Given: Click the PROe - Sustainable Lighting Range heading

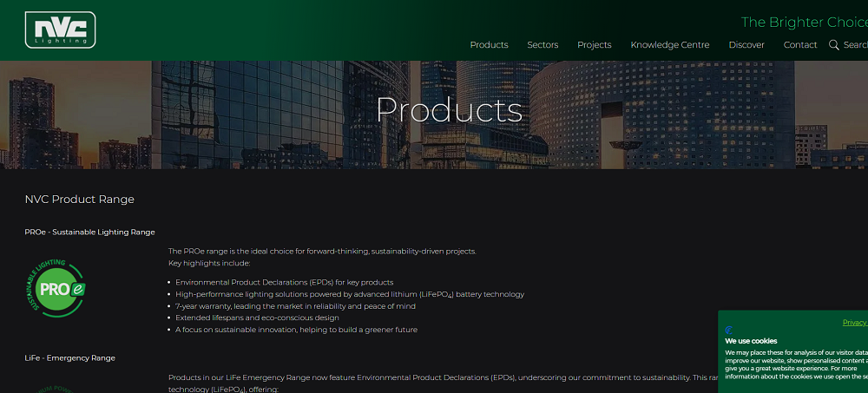Looking at the screenshot, I should click(x=89, y=232).
